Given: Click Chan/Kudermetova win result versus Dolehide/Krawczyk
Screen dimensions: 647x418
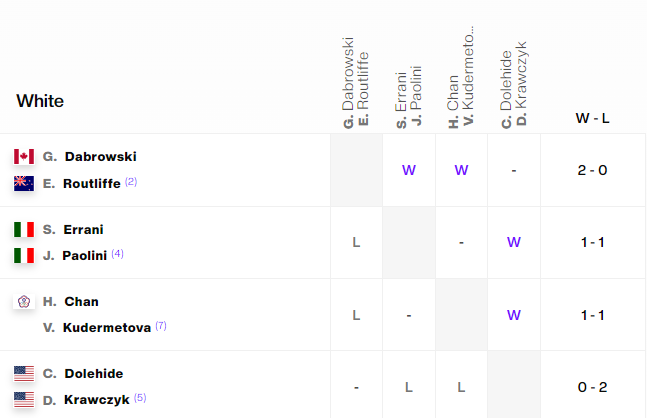Looking at the screenshot, I should click(x=514, y=315).
